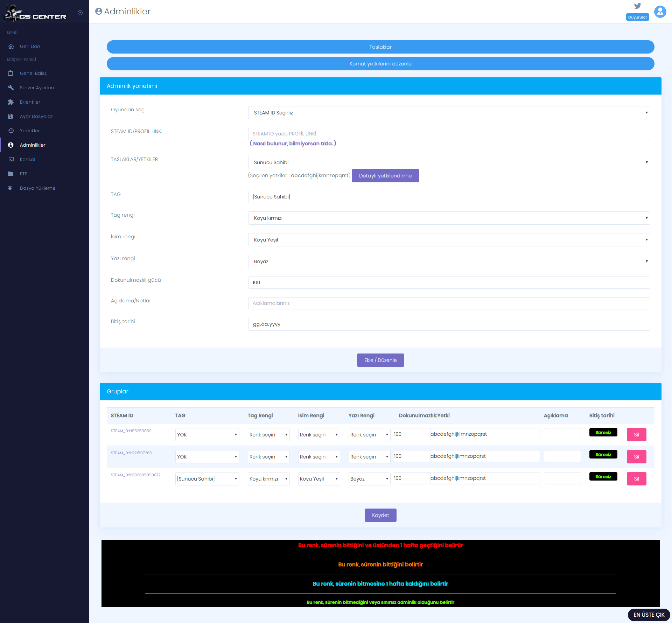Open Beyaz dropdown in groups table

[x=370, y=479]
